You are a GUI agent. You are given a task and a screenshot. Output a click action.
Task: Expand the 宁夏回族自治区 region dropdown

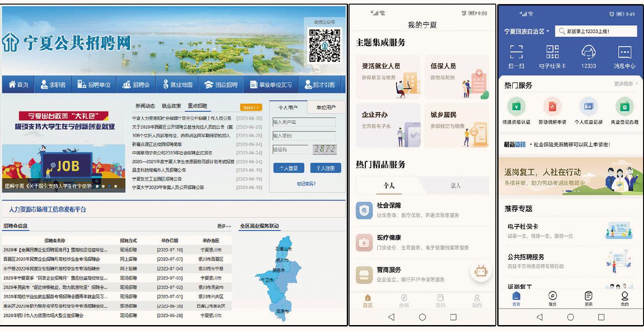[x=527, y=31]
